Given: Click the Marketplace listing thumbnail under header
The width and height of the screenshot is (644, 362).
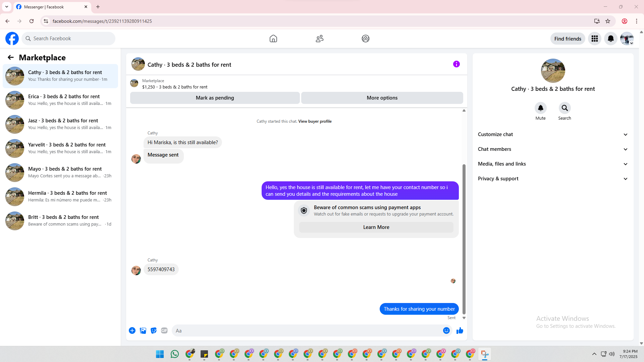Looking at the screenshot, I should (x=134, y=83).
